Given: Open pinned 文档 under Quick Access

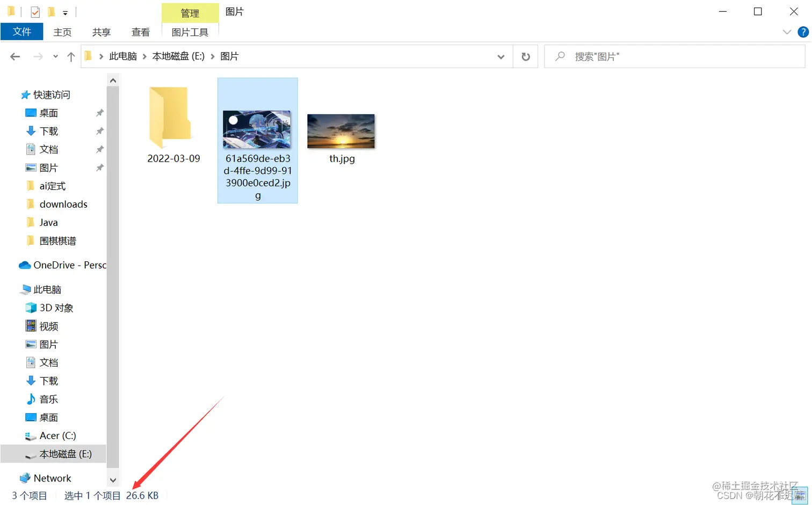Looking at the screenshot, I should click(x=48, y=150).
